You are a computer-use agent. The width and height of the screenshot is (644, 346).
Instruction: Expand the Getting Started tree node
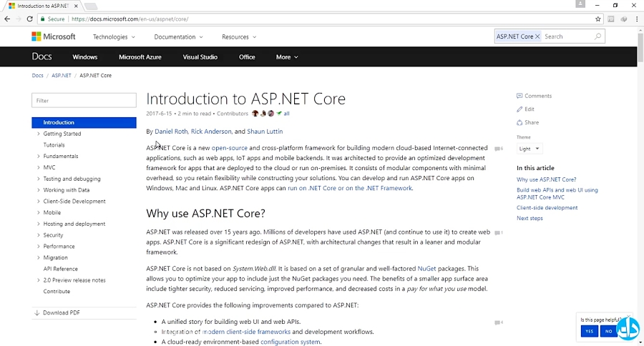(39, 134)
